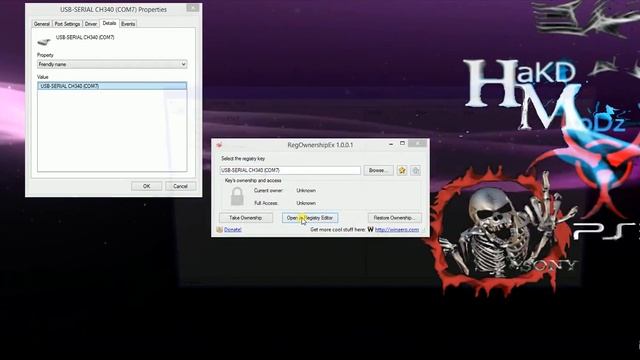This screenshot has width=640, height=360.
Task: Open the winaero.com link
Action: 397,230
